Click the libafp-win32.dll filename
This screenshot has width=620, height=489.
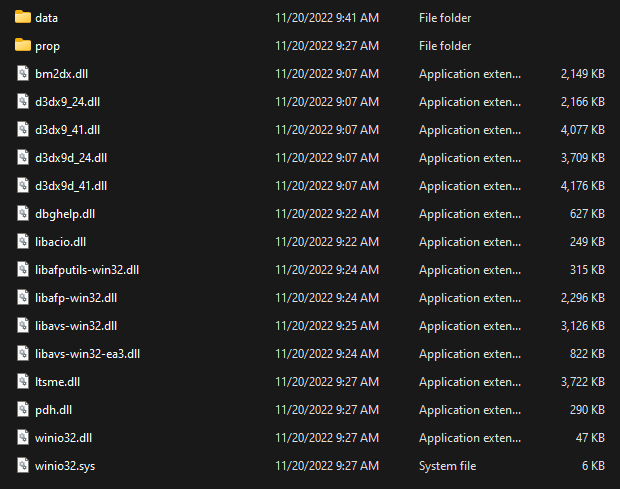coord(76,298)
